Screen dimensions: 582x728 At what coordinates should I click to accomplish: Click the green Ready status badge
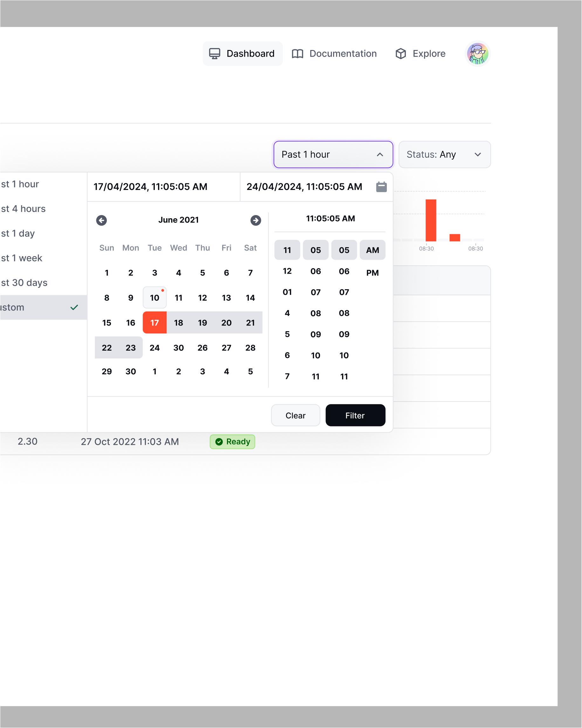tap(232, 442)
